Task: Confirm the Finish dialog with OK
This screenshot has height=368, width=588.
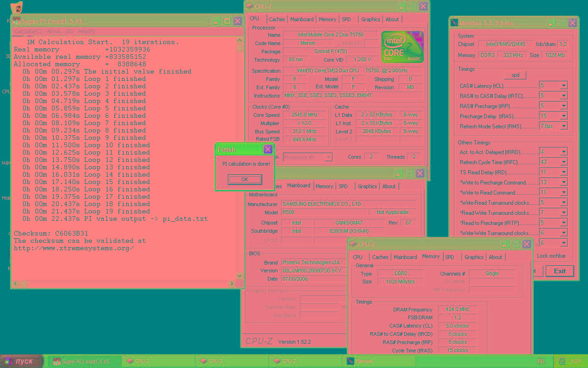Action: click(x=245, y=179)
